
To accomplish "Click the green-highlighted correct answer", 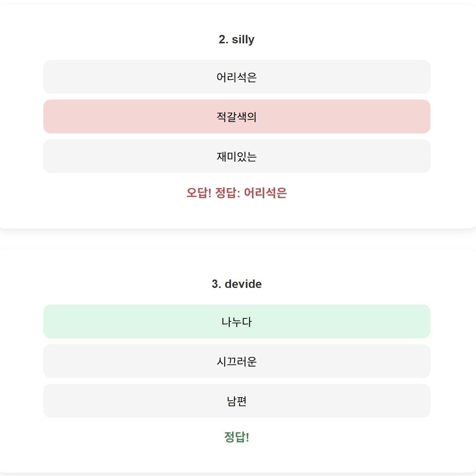I will (237, 322).
